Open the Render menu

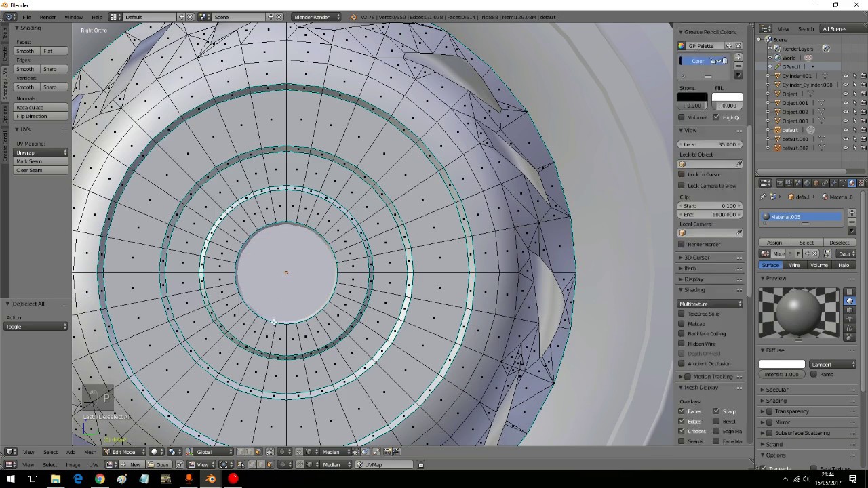point(48,17)
